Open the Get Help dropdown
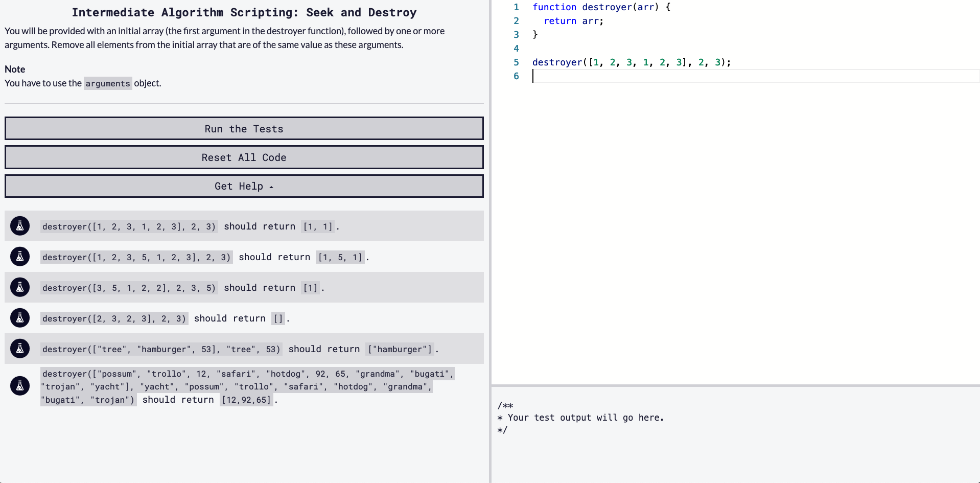Viewport: 980px width, 483px height. (244, 186)
